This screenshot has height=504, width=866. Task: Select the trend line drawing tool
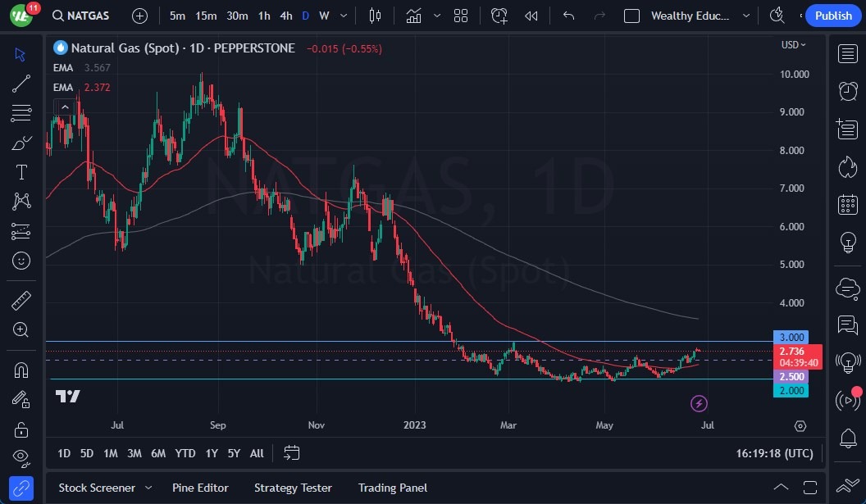[21, 84]
